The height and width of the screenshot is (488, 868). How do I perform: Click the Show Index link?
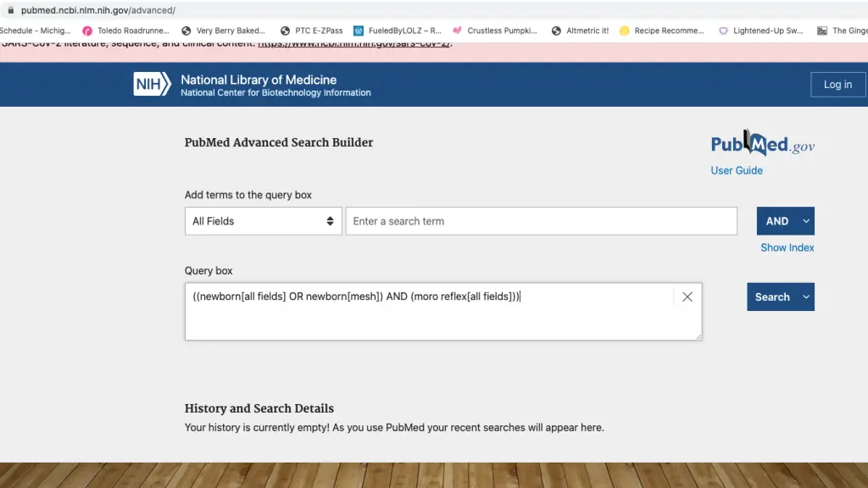[x=787, y=248]
